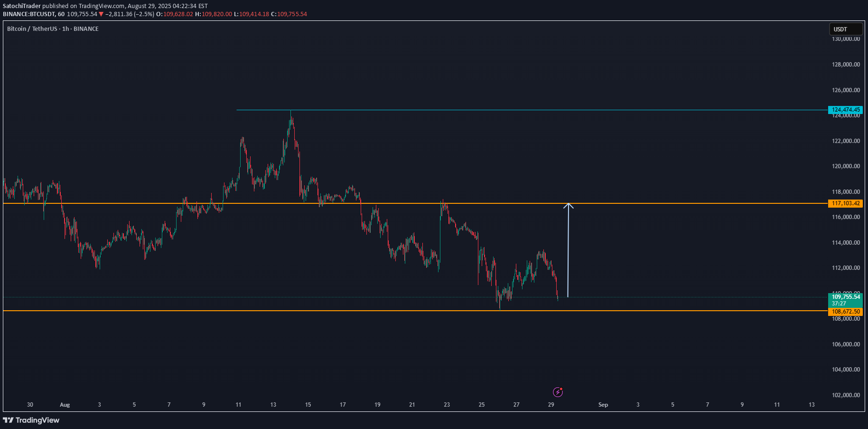Viewport: 868px width, 429px height.
Task: Select the 108,672.50 orange price label
Action: point(845,312)
